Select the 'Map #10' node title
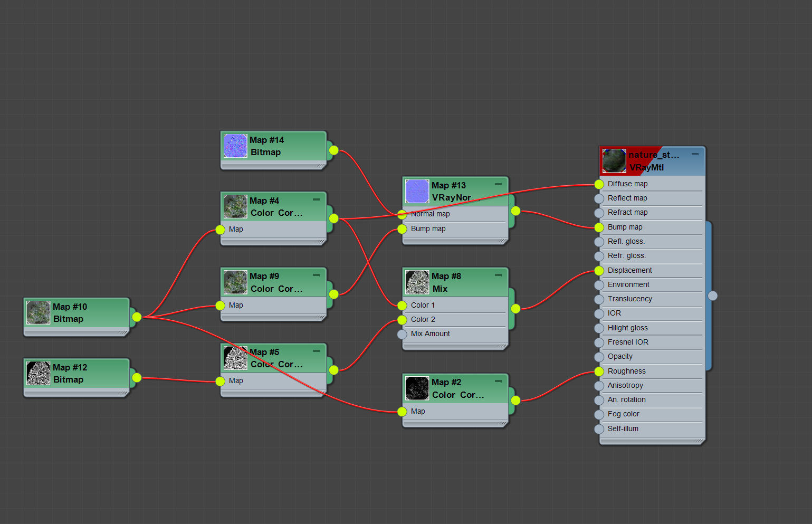Image resolution: width=812 pixels, height=524 pixels. [70, 307]
